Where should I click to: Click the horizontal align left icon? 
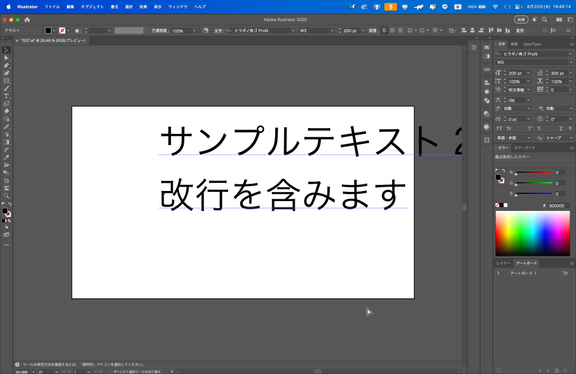pyautogui.click(x=464, y=30)
